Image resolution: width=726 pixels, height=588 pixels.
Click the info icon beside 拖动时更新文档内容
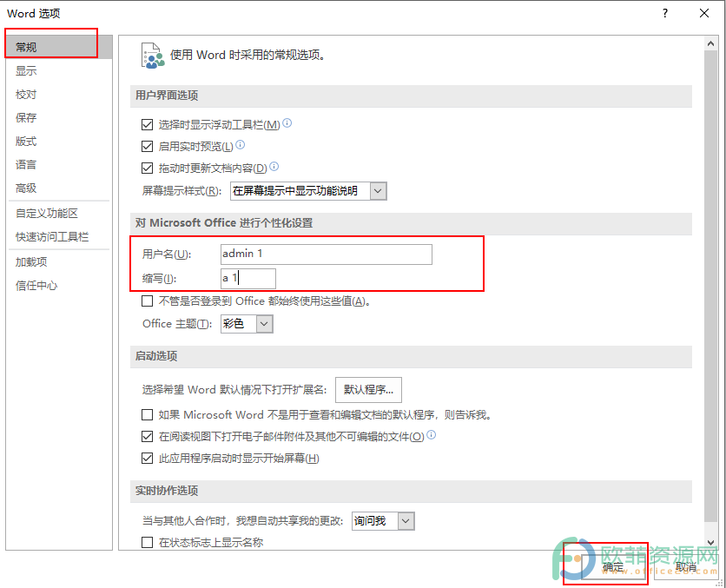point(274,167)
